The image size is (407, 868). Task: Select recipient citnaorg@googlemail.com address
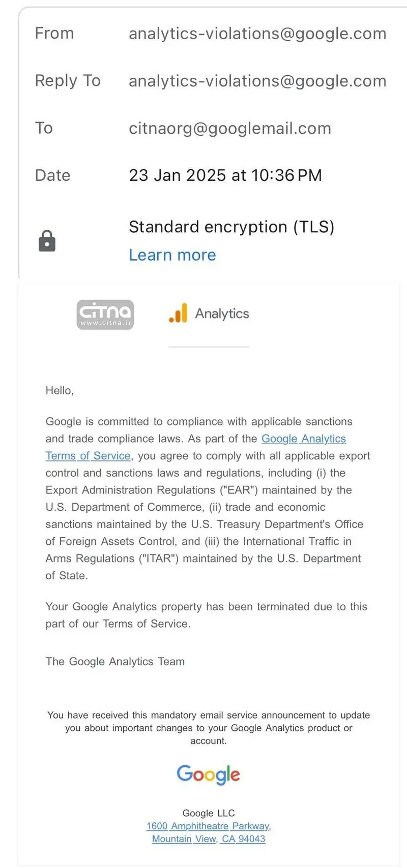[x=230, y=128]
